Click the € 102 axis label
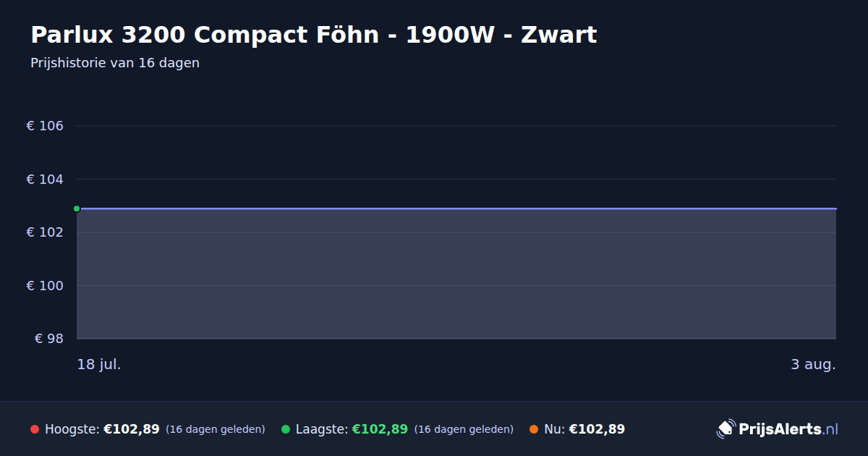The image size is (868, 456). pyautogui.click(x=45, y=232)
